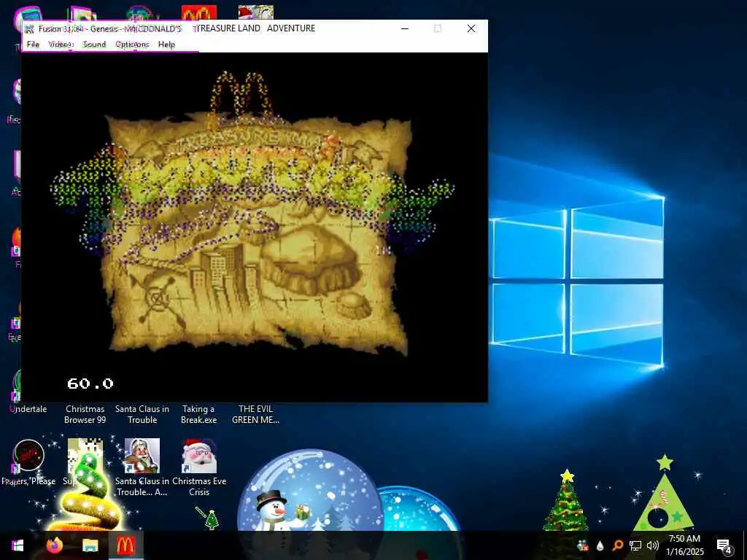Select the Papers, Please desktop icon
This screenshot has width=747, height=560.
(28, 455)
